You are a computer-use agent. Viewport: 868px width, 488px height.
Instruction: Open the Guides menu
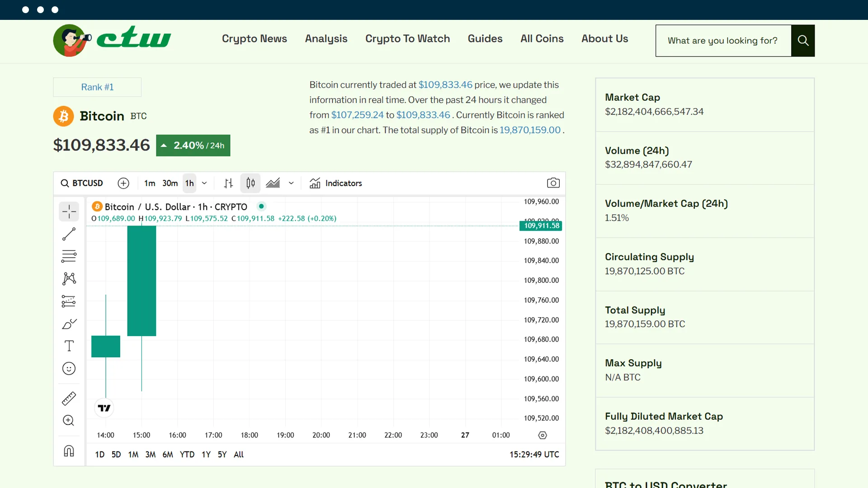[485, 39]
